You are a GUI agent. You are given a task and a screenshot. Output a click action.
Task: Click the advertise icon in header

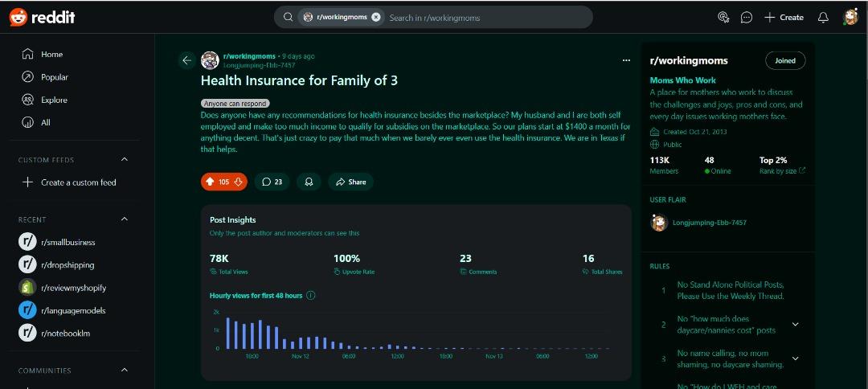coord(723,17)
